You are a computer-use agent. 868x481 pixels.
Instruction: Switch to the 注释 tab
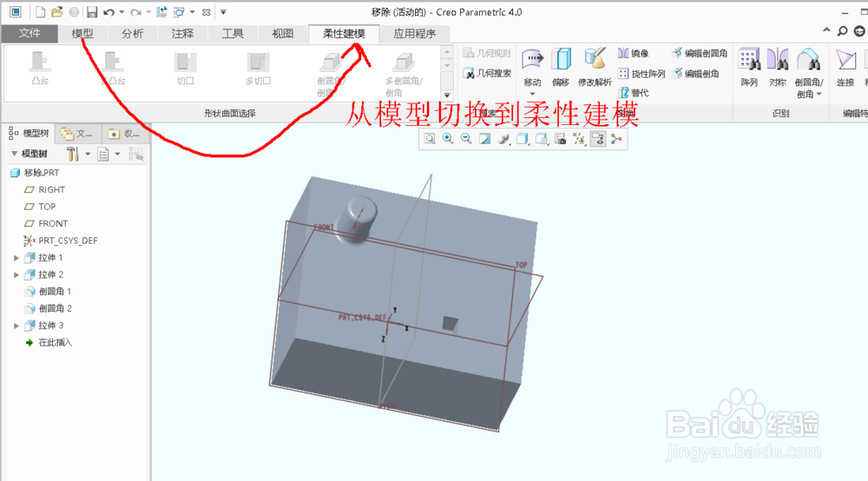[182, 34]
